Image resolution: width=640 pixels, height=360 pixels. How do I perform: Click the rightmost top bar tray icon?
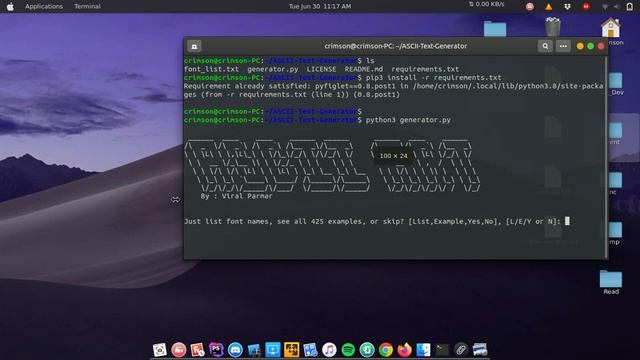click(630, 7)
